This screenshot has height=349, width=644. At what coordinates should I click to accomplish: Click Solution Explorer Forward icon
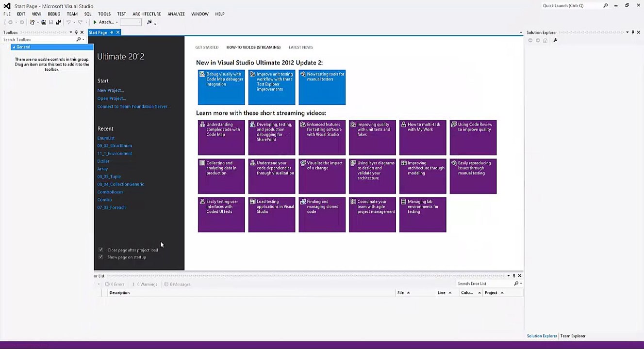coord(538,40)
